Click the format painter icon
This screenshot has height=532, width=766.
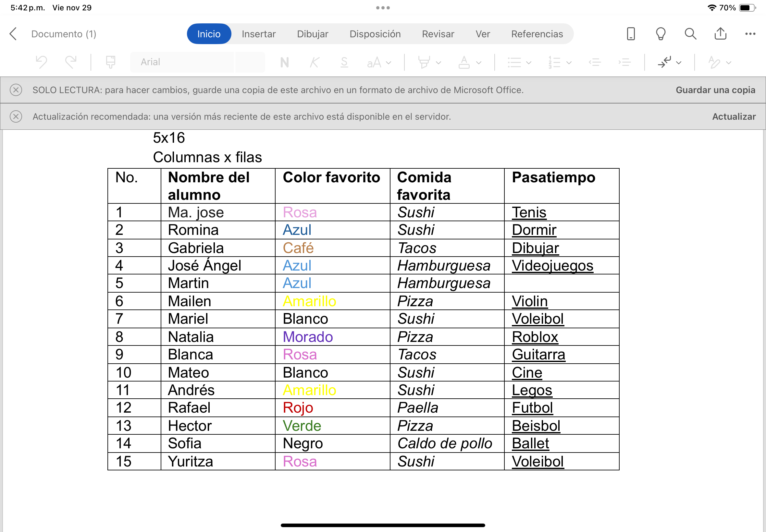[110, 62]
